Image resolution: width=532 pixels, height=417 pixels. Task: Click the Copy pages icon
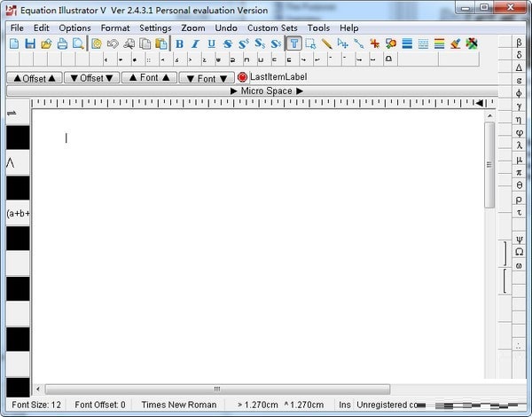point(145,43)
